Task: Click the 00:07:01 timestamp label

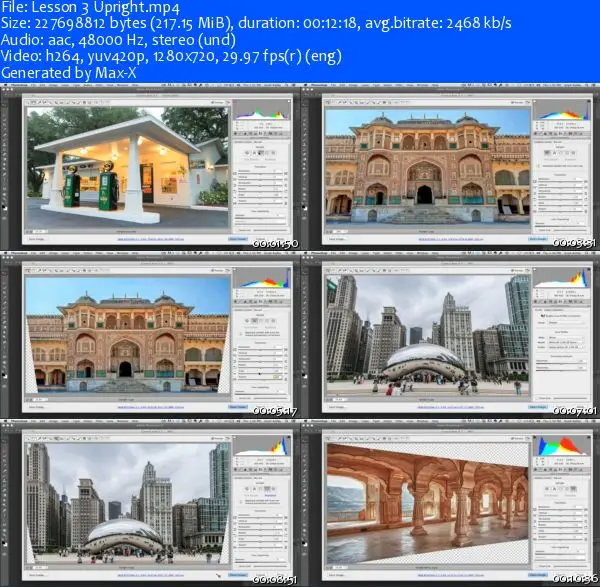Action: click(575, 411)
